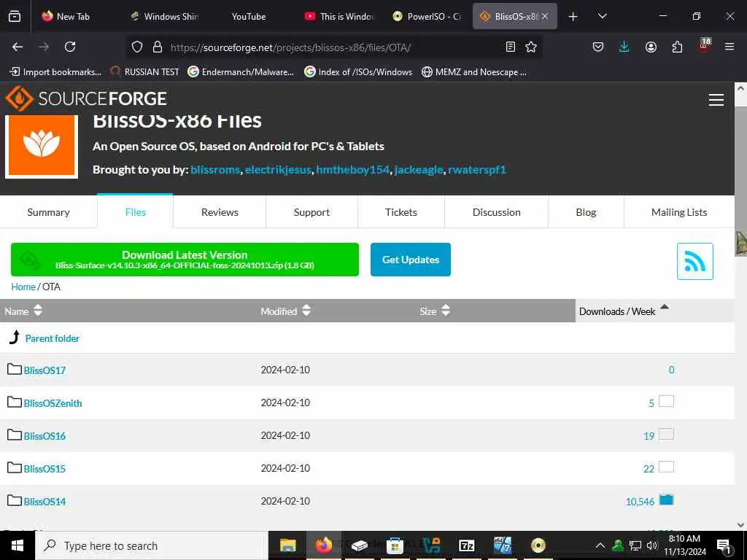
Task: Open the BlissOS14 folder
Action: coord(44,502)
